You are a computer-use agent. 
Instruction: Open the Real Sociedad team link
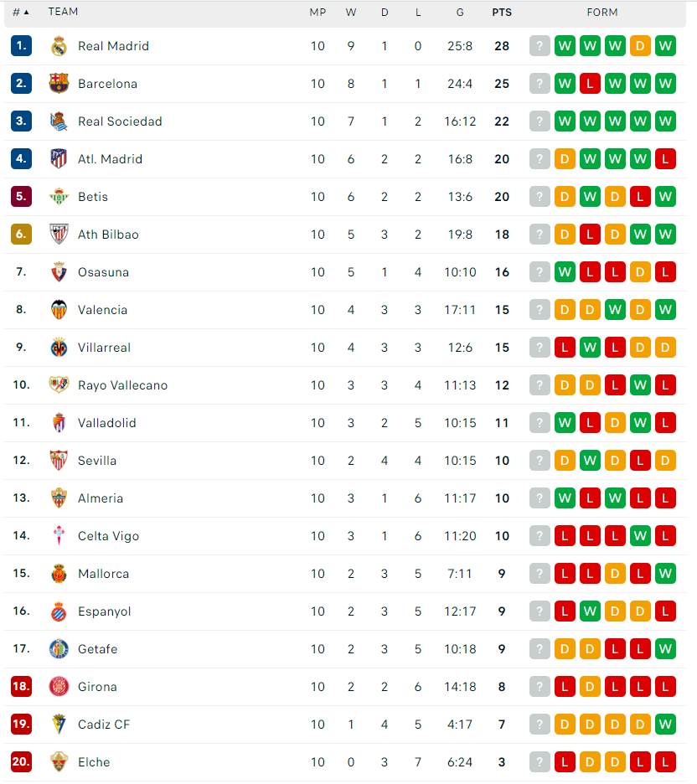[120, 121]
